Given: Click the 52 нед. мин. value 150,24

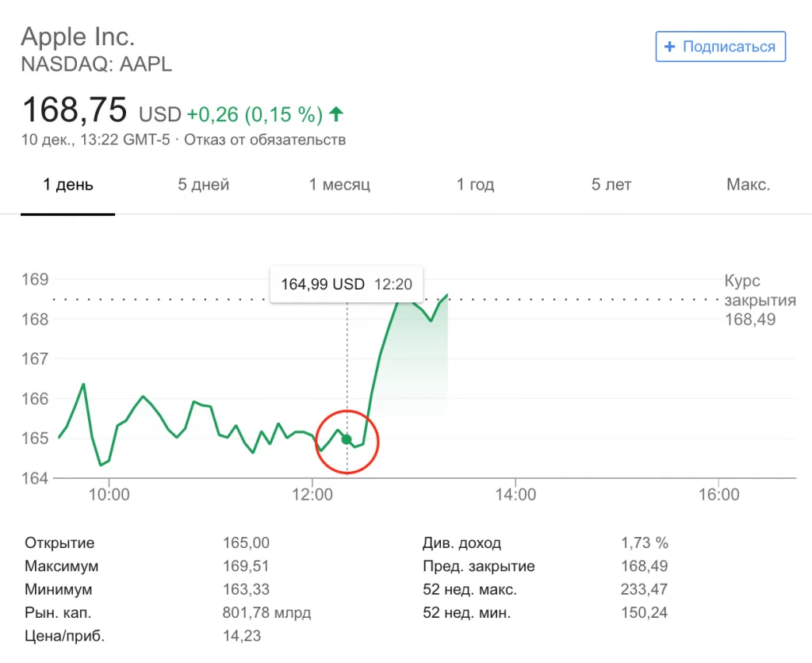Looking at the screenshot, I should tap(645, 613).
